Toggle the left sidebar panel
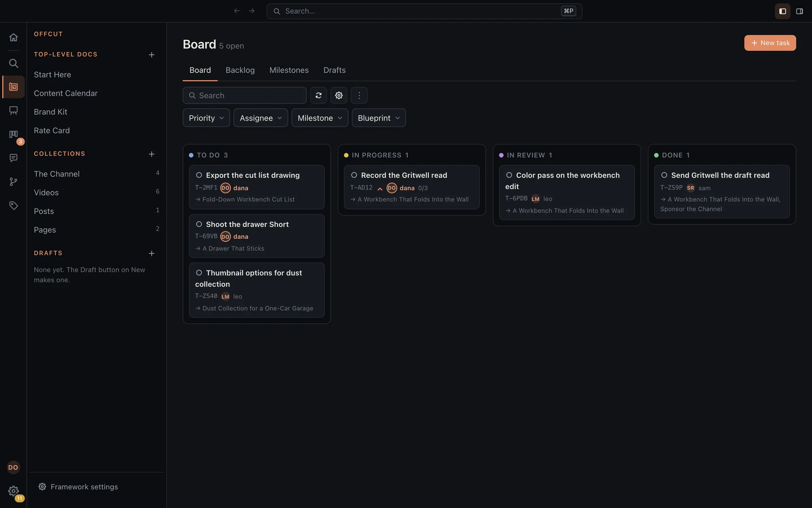 pos(783,11)
